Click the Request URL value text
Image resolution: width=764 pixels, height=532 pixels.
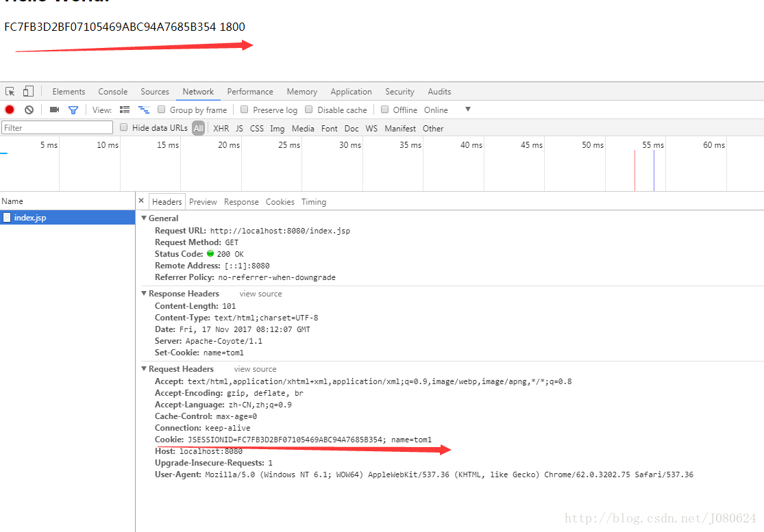coord(280,231)
